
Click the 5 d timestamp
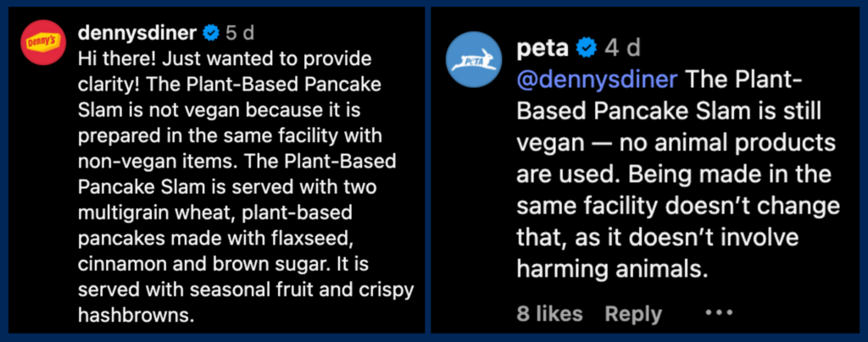point(240,34)
